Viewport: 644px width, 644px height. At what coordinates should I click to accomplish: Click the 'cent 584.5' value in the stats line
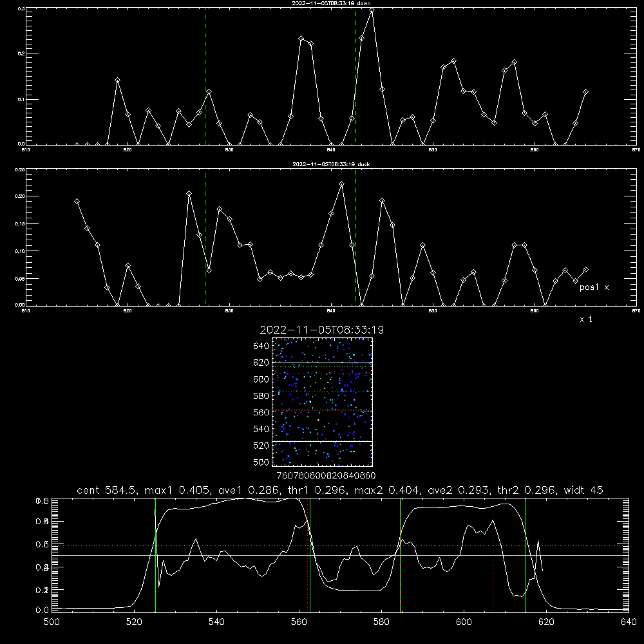coord(107,490)
